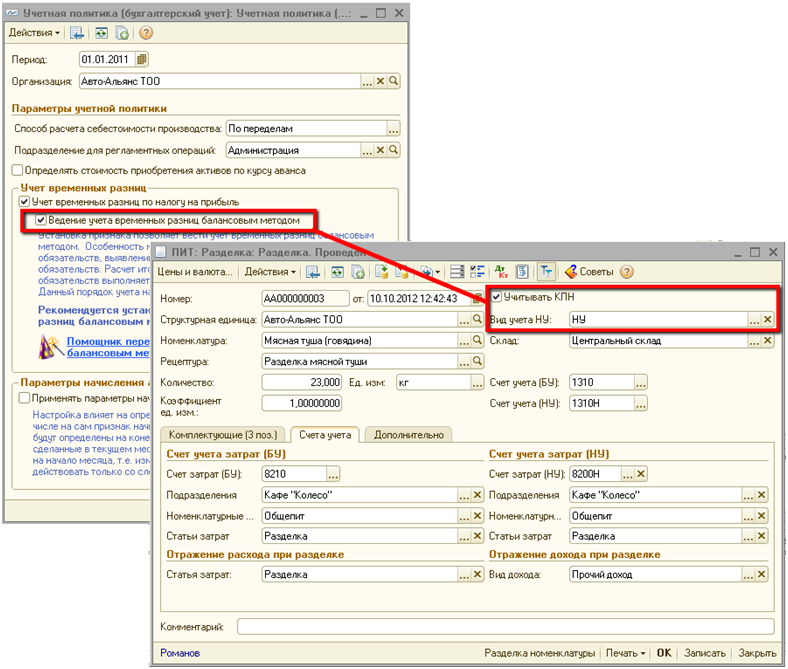The image size is (788, 669).
Task: Open the selection button for Способ расчета себестоимости
Action: coord(394,128)
